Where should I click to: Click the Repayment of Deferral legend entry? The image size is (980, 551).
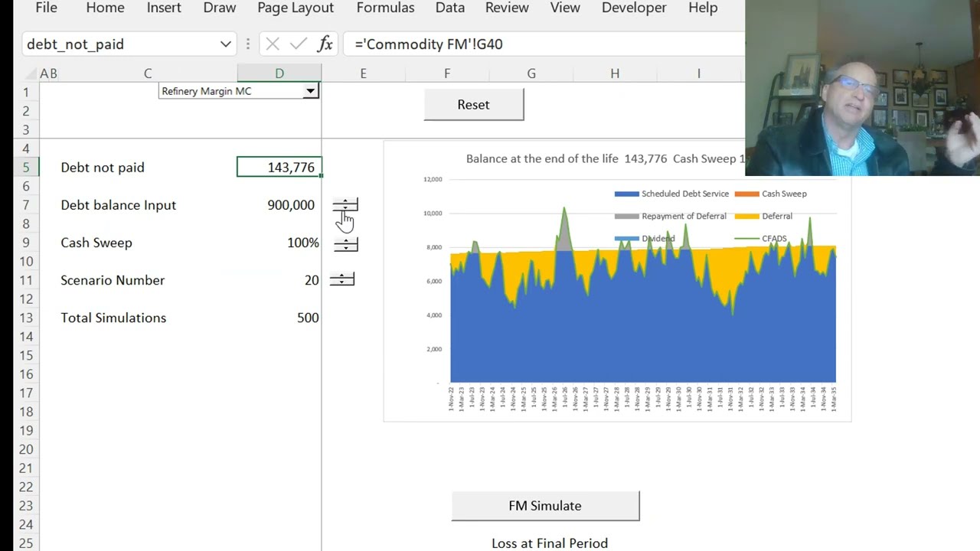pos(671,216)
